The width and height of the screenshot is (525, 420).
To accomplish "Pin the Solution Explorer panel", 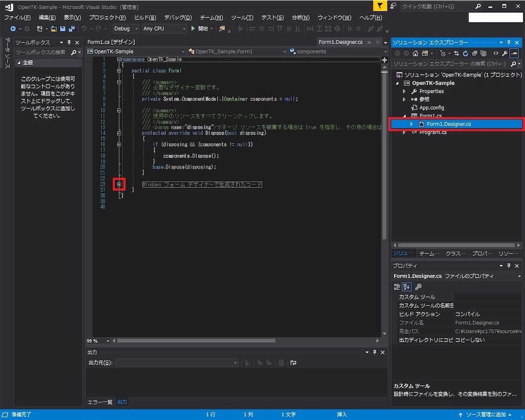I will 509,43.
